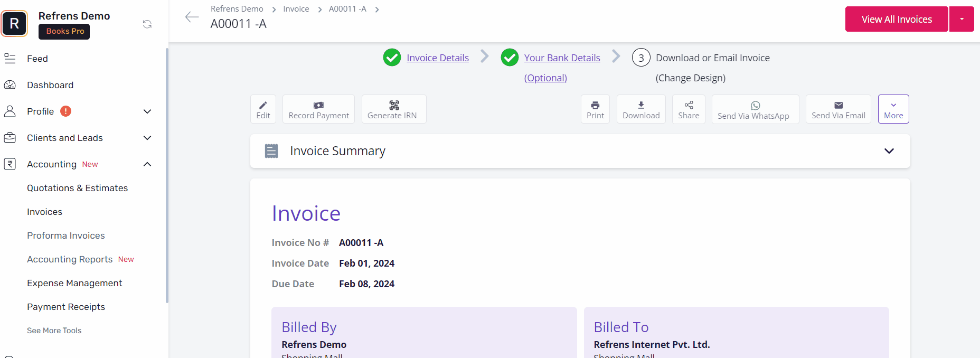Viewport: 980px width, 358px height.
Task: Expand the Invoice Summary panel chevron
Action: click(x=889, y=151)
